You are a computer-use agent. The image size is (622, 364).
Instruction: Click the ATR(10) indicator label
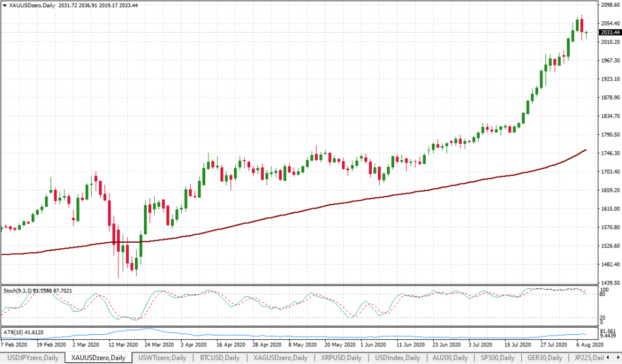click(24, 333)
